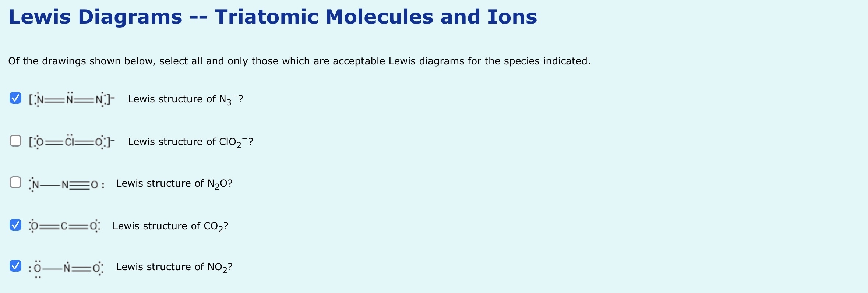Viewport: 868px width, 293px height.
Task: Disable the NO2 Lewis structure checkbox
Action: click(15, 266)
